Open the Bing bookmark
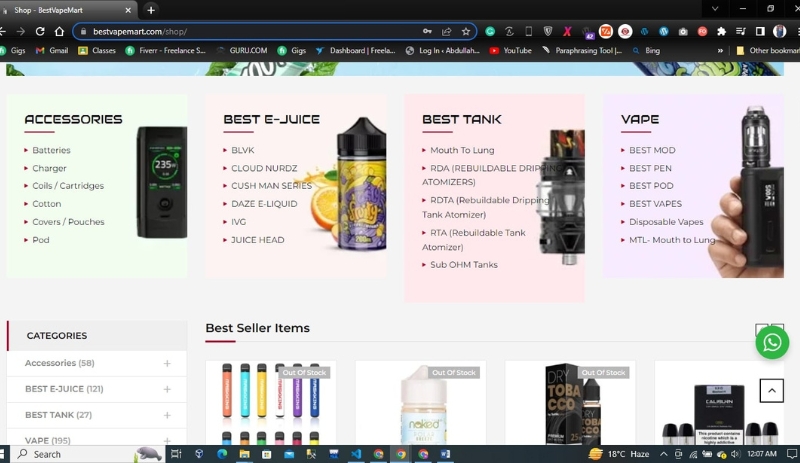 (646, 51)
